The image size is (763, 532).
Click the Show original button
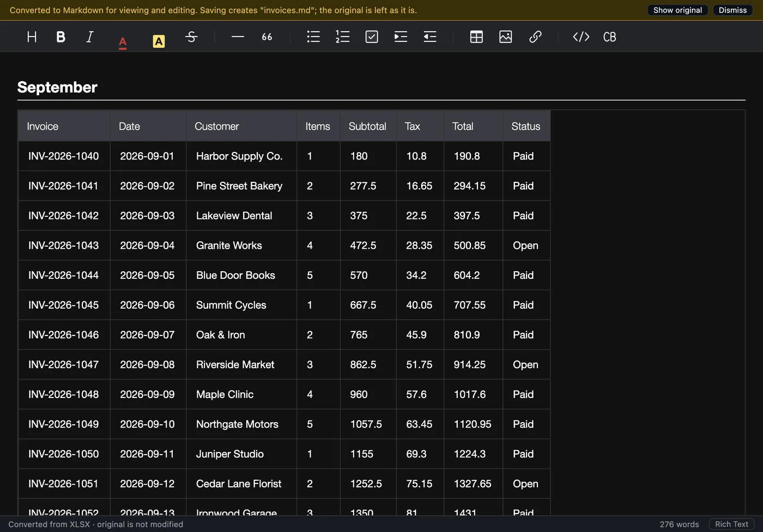[677, 10]
